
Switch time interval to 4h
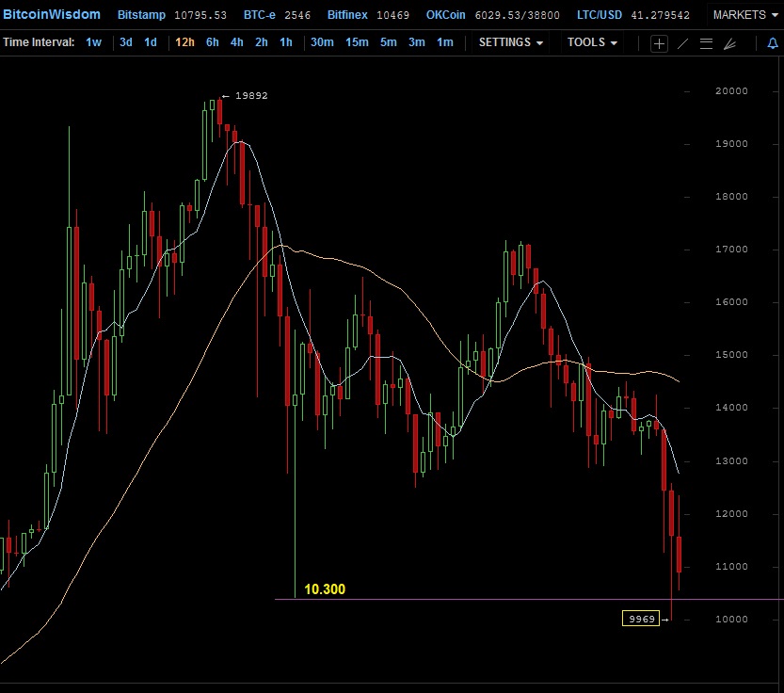tap(237, 42)
